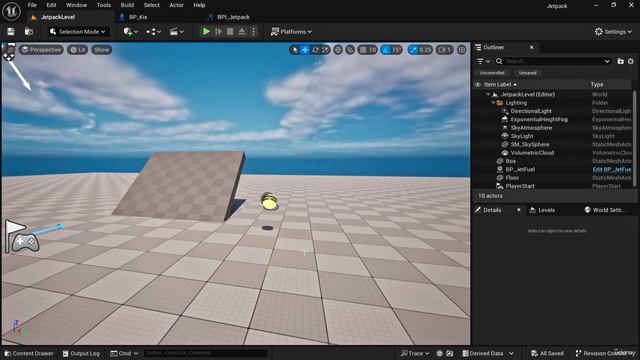The image size is (640, 360).
Task: Switch to the Levels tab
Action: point(546,210)
